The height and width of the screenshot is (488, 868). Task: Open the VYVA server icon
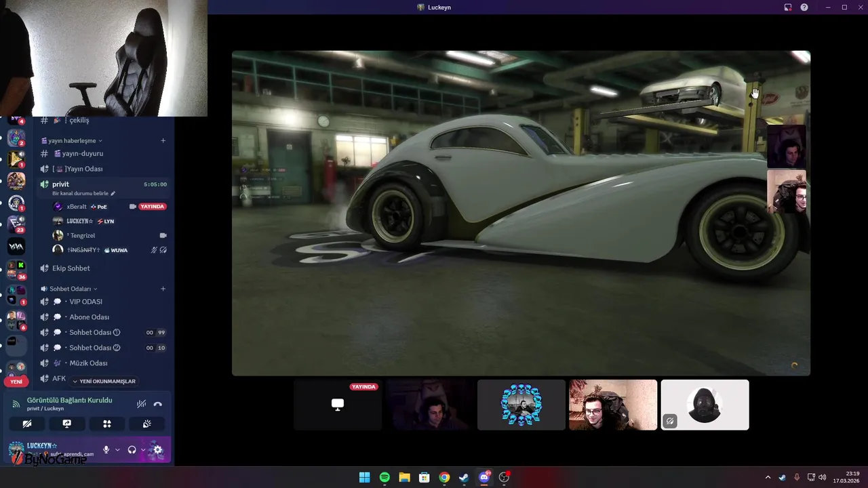pos(16,247)
